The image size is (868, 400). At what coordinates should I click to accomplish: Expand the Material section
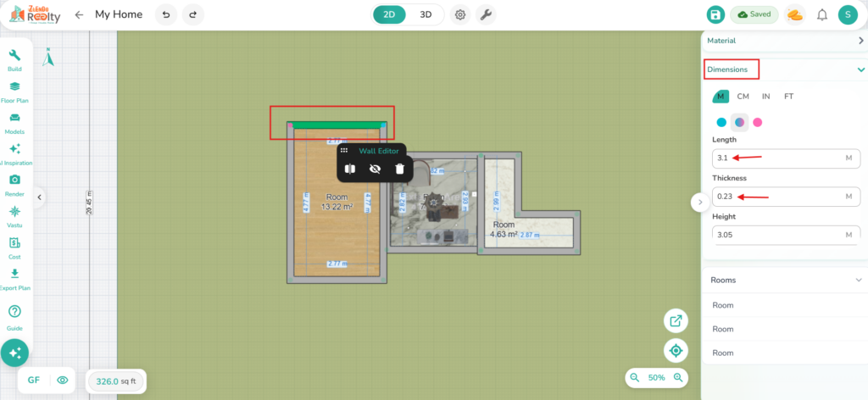pos(860,40)
